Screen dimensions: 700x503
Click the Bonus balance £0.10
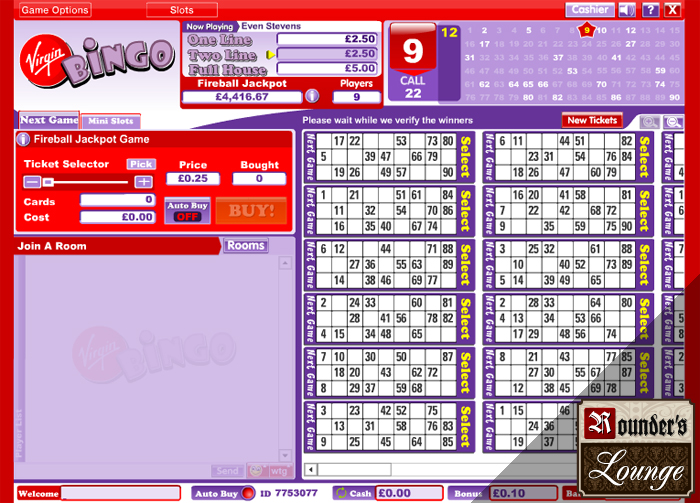[523, 493]
